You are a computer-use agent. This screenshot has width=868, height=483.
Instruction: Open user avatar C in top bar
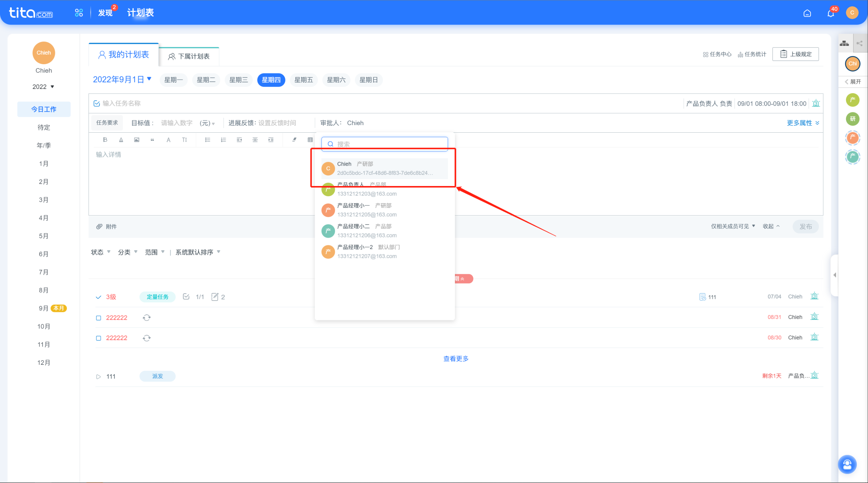pyautogui.click(x=852, y=13)
